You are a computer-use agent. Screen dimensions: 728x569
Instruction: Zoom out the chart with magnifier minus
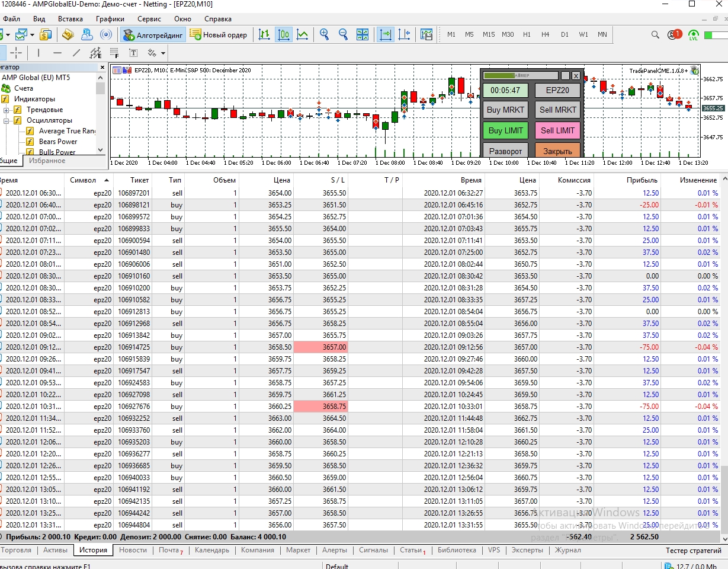click(343, 35)
